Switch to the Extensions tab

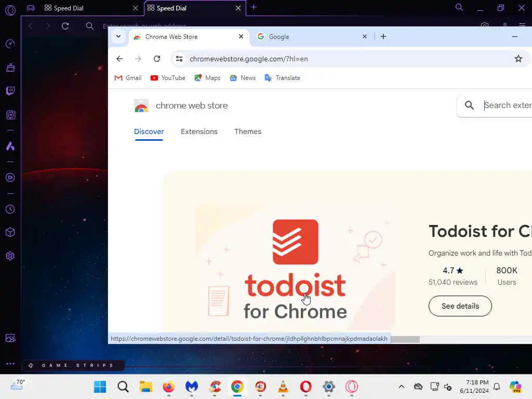coord(199,131)
